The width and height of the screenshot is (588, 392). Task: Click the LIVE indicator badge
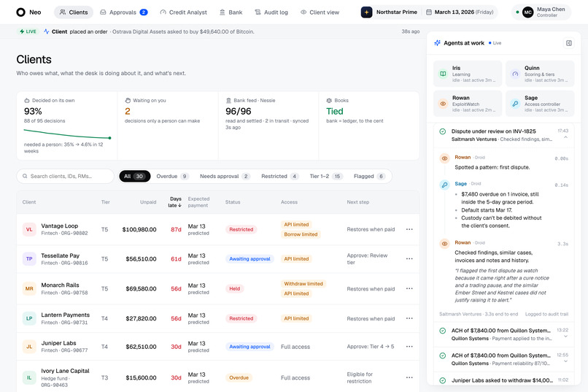click(x=28, y=31)
